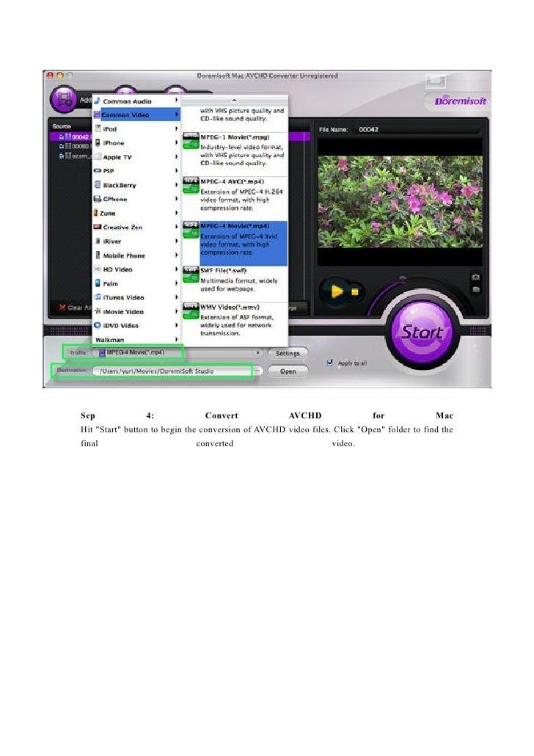Click the Common Audio music note icon
This screenshot has height=756, width=534.
(x=98, y=101)
